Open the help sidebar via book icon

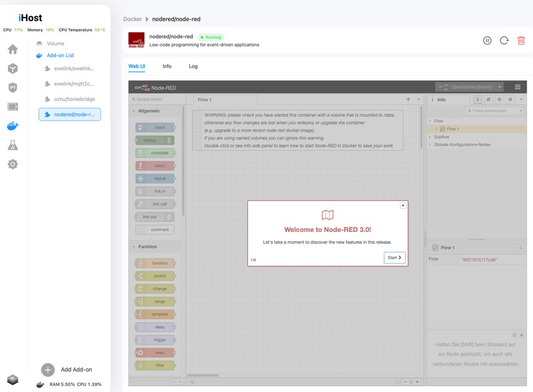488,99
